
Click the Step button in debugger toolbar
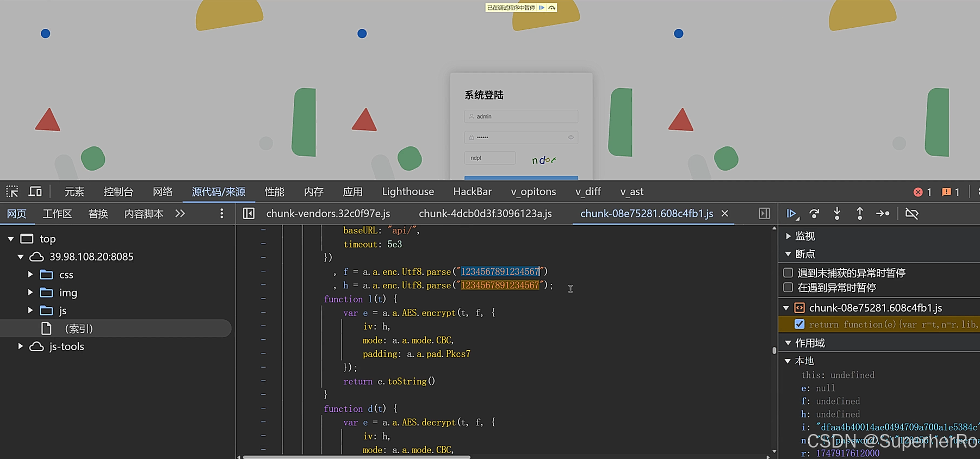(x=883, y=214)
